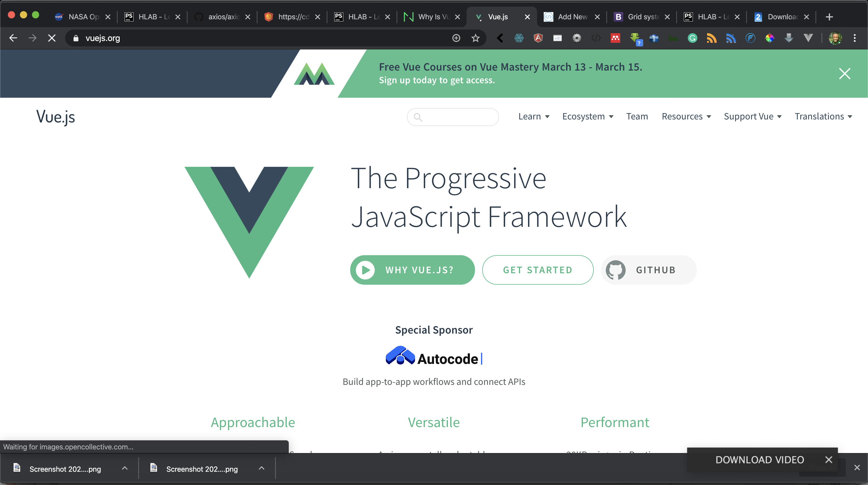Expand the Translations dropdown menu
The image size is (868, 485).
(823, 116)
